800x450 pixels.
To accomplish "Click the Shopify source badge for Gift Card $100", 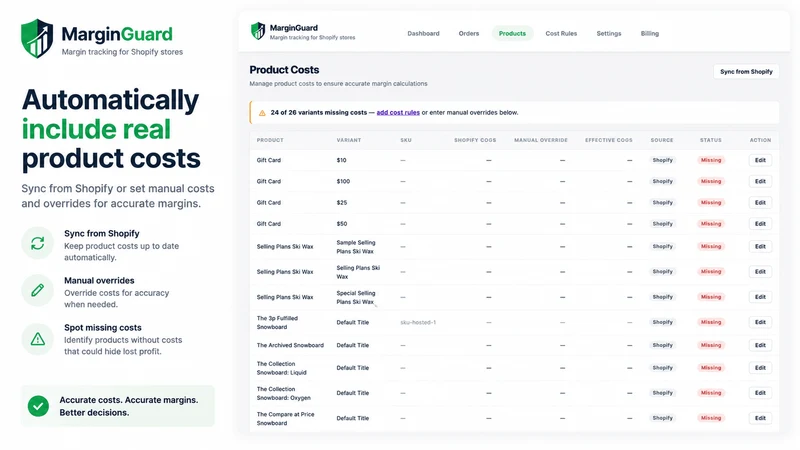I will [x=662, y=182].
